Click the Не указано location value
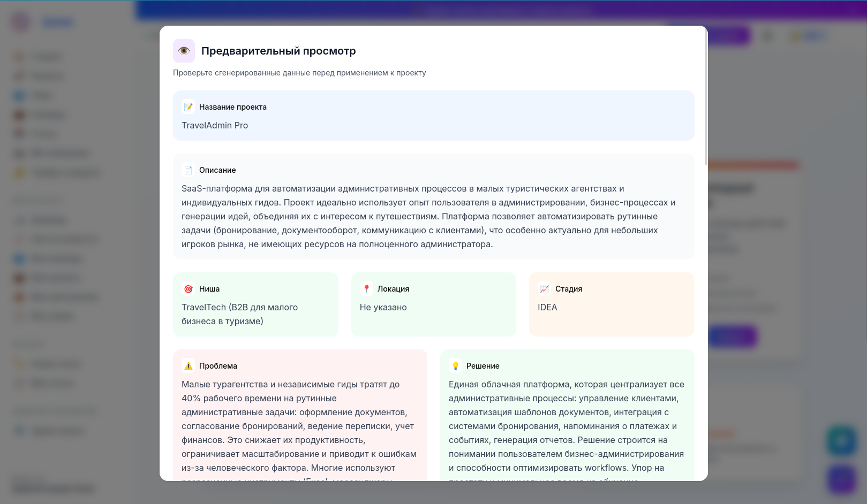The image size is (867, 504). 383,307
